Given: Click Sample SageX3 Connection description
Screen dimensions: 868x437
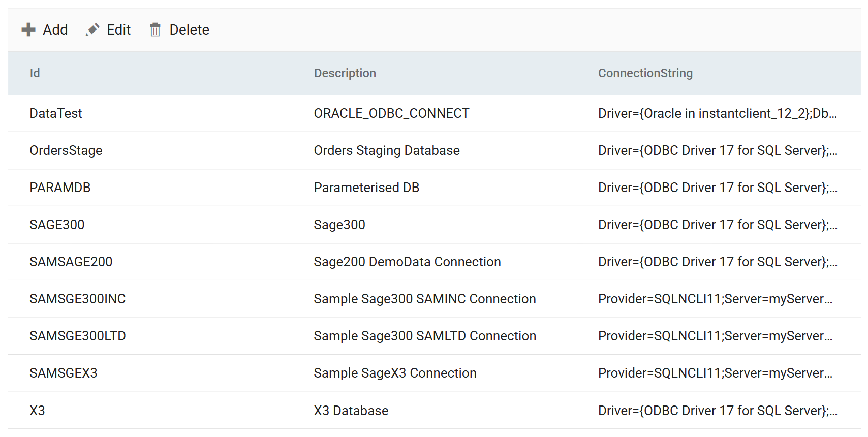Looking at the screenshot, I should [395, 373].
